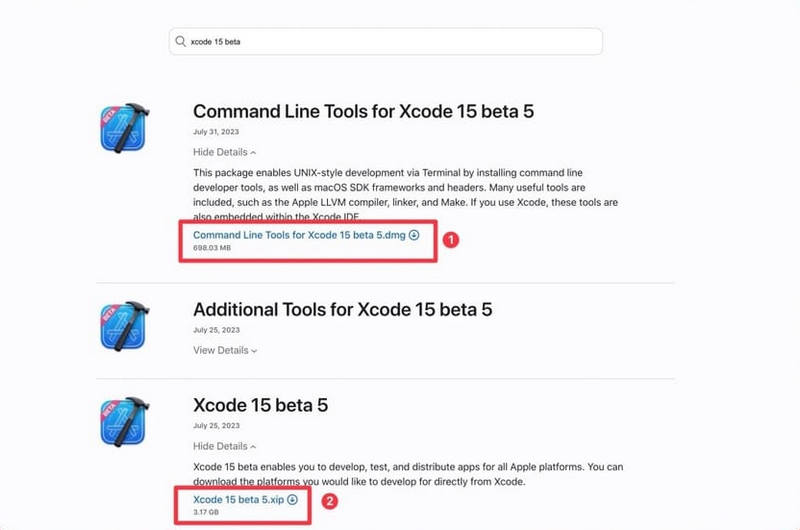Collapse Hide Details under Xcode 15 beta 5
This screenshot has height=530, width=800.
pos(224,446)
